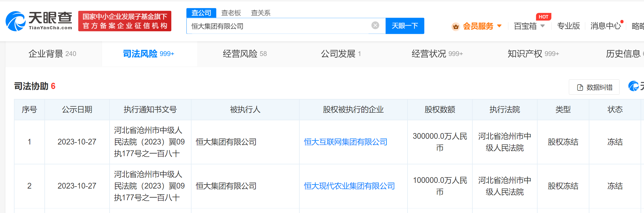Click the TianYanCha logo icon beside 数据纠错
The image size is (644, 213).
point(634,86)
